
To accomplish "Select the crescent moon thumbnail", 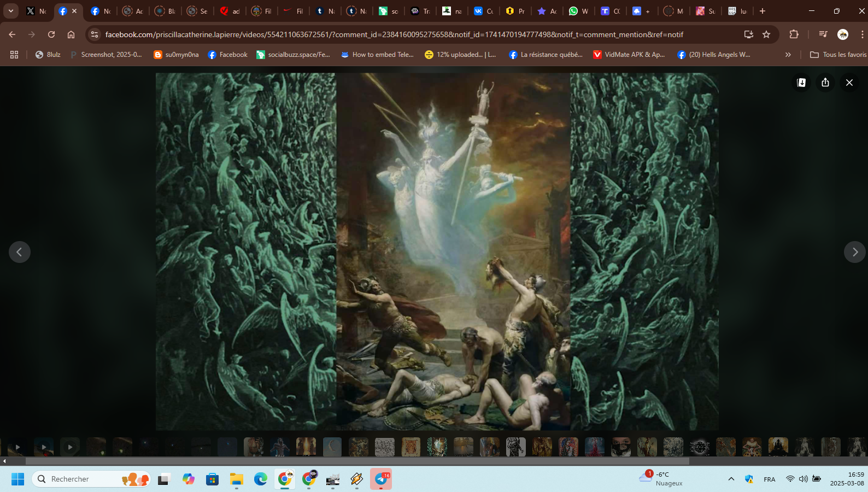I will 332,447.
